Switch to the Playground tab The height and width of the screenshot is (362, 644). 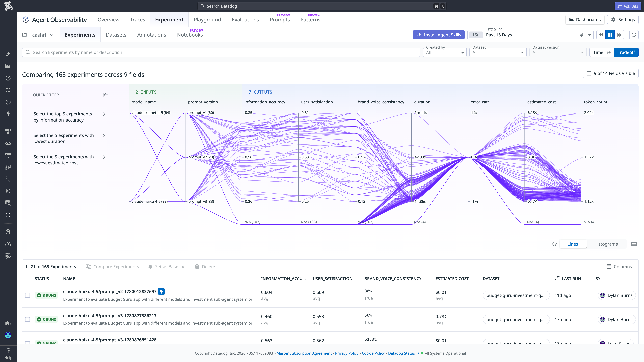207,19
